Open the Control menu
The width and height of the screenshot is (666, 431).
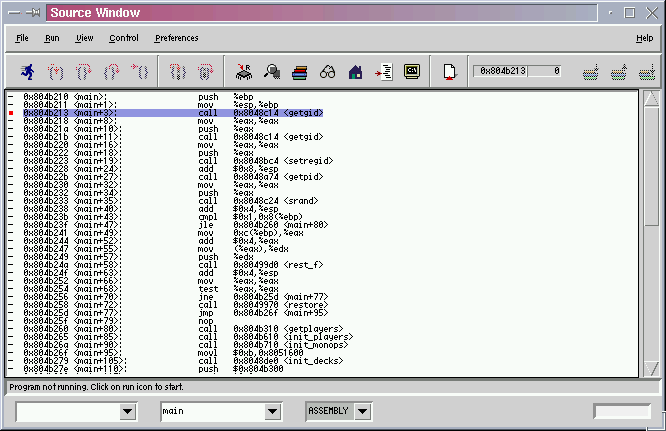click(x=124, y=38)
